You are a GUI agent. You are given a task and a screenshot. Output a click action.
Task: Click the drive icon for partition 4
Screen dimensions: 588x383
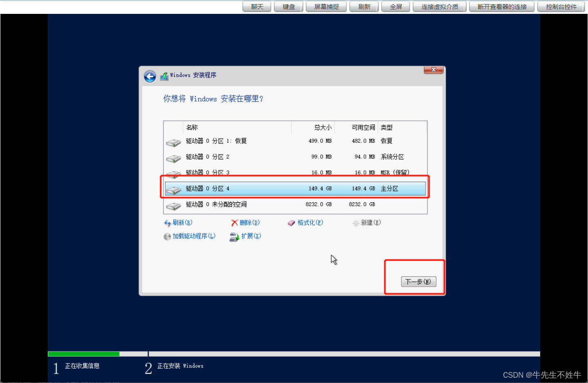pyautogui.click(x=174, y=190)
